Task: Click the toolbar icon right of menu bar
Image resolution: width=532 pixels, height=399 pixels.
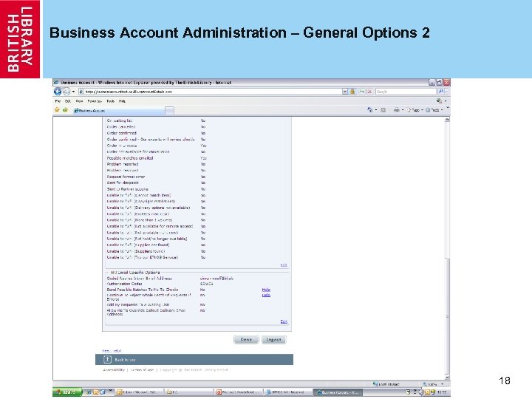Action: pos(439,100)
